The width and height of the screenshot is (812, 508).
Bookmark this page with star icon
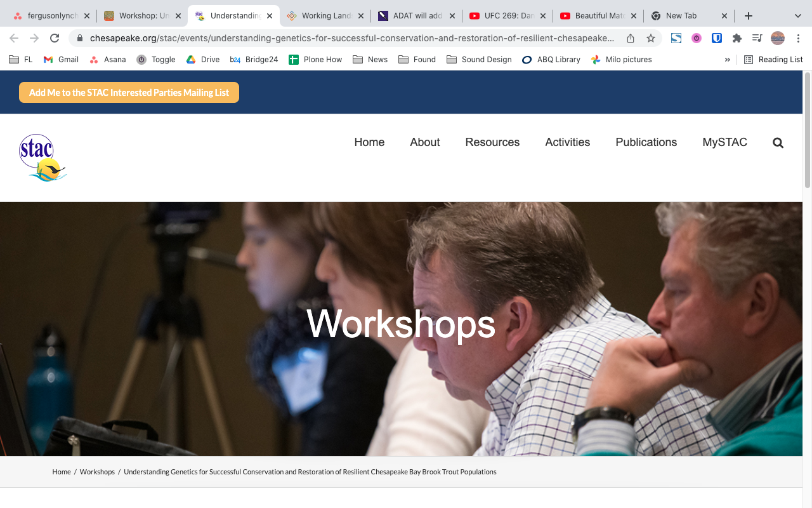point(651,38)
